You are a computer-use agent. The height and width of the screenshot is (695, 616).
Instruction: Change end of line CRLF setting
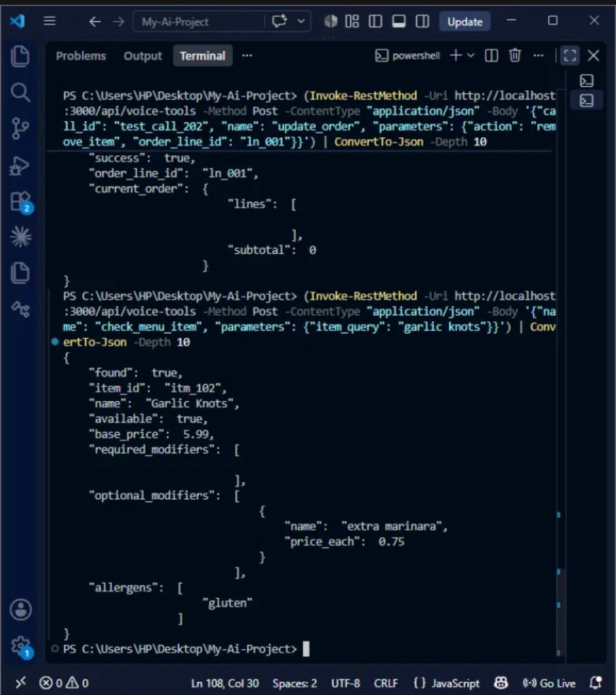[386, 683]
